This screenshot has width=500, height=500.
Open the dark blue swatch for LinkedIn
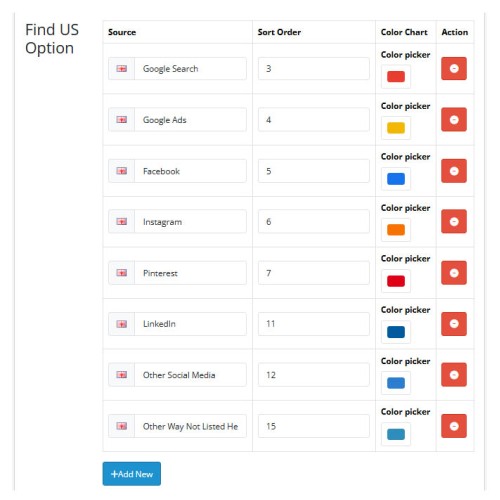coord(396,332)
